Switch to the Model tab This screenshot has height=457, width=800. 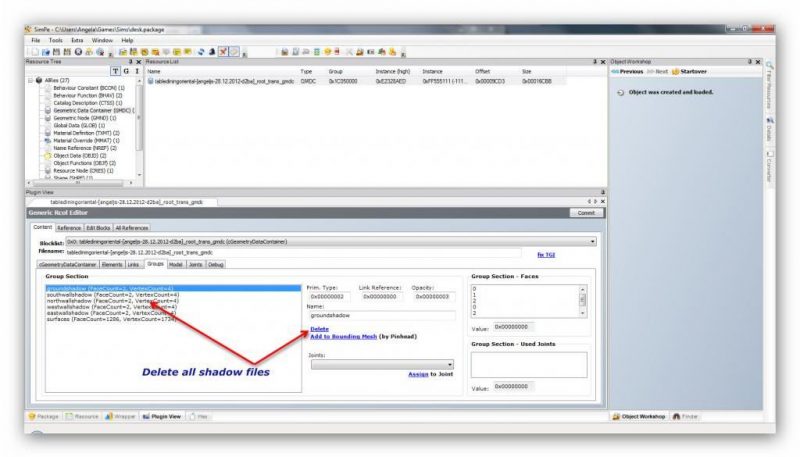(x=175, y=264)
